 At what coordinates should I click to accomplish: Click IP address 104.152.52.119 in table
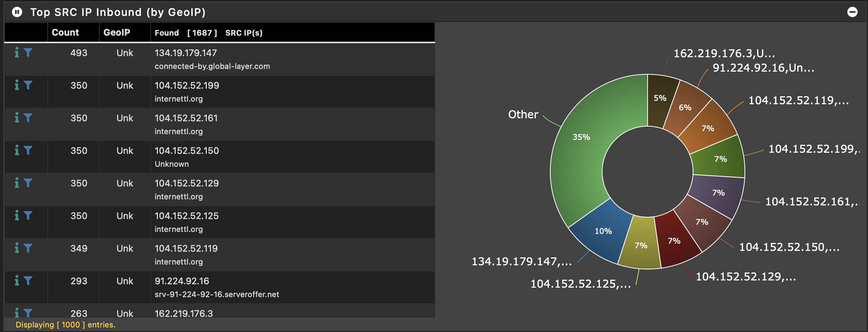click(x=186, y=249)
